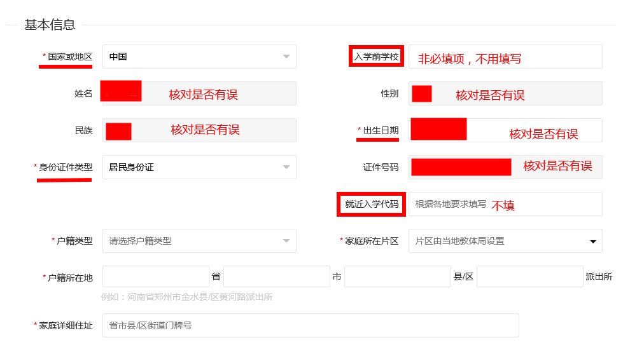Image resolution: width=644 pixels, height=347 pixels.
Task: Click the 入学前学校 input field
Action: pos(505,57)
